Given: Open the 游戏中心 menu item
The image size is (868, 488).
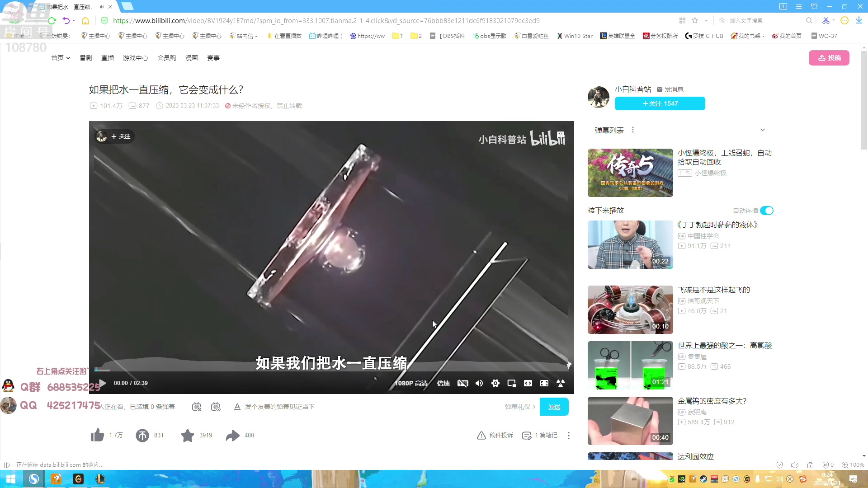Looking at the screenshot, I should point(135,58).
